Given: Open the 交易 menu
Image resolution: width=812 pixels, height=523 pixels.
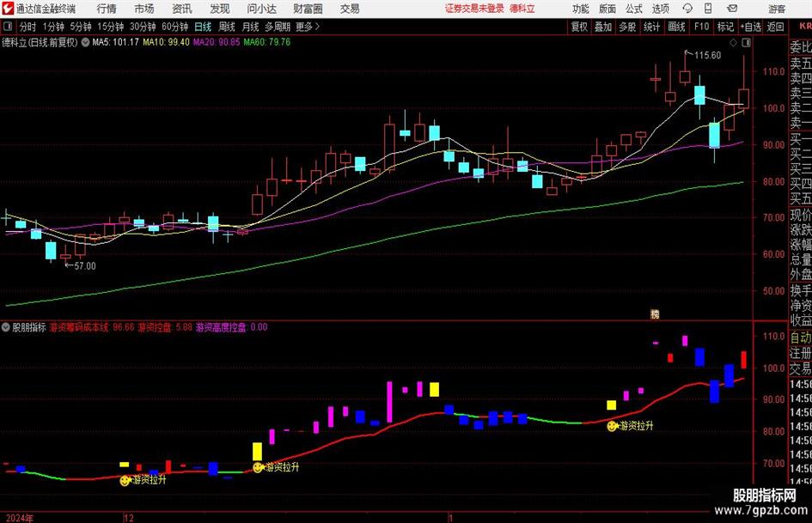Looking at the screenshot, I should (350, 9).
